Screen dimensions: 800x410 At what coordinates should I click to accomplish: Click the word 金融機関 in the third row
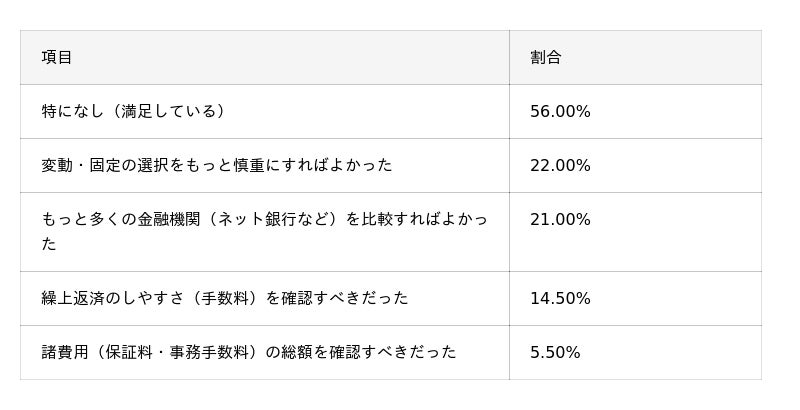170,219
